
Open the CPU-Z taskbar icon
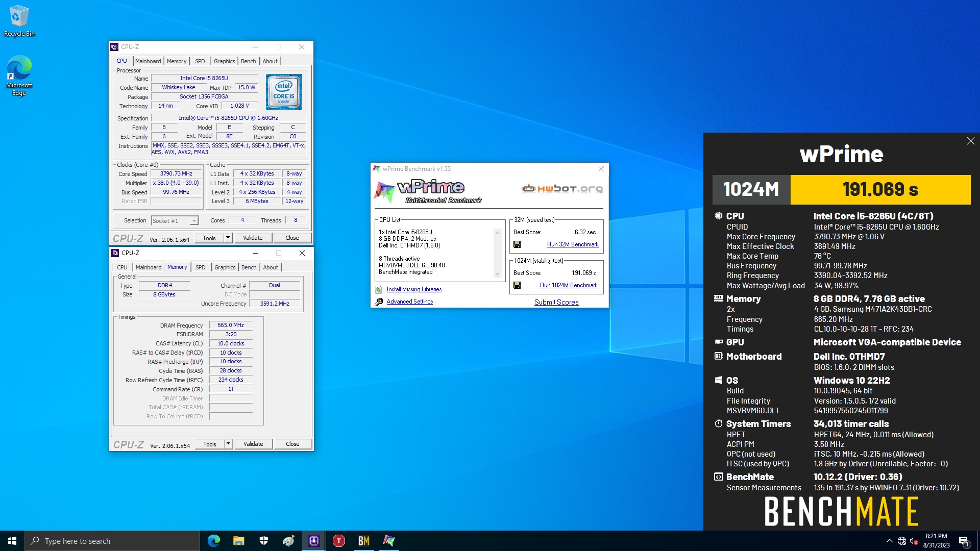coord(313,541)
